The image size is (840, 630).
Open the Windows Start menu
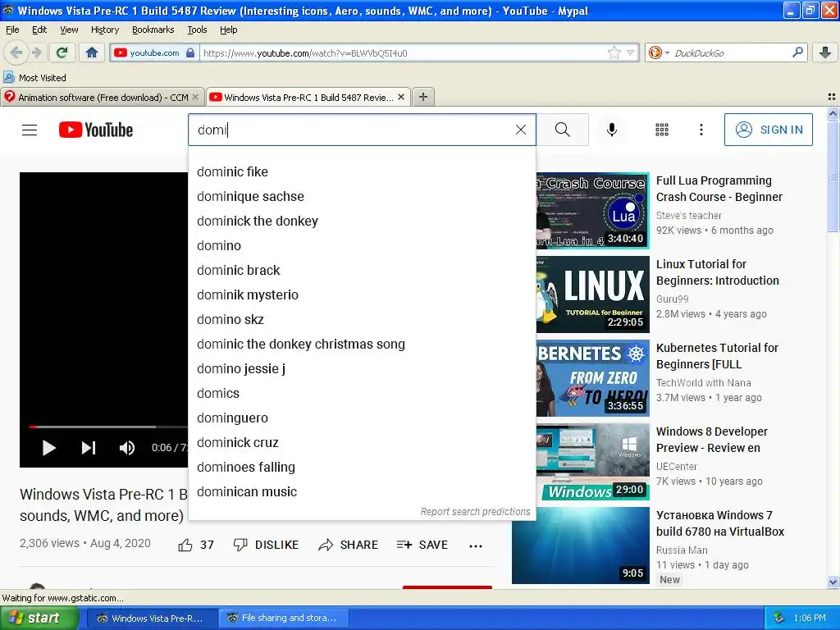(x=38, y=618)
